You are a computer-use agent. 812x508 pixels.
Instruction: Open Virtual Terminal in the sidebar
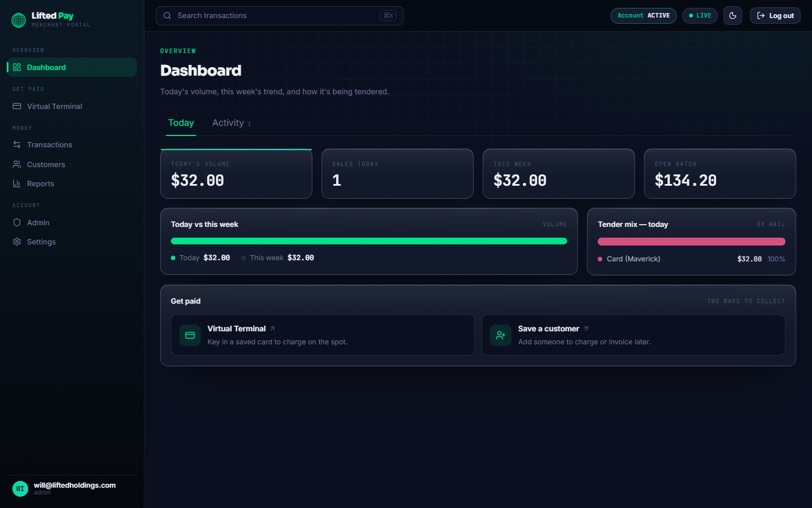coord(72,106)
